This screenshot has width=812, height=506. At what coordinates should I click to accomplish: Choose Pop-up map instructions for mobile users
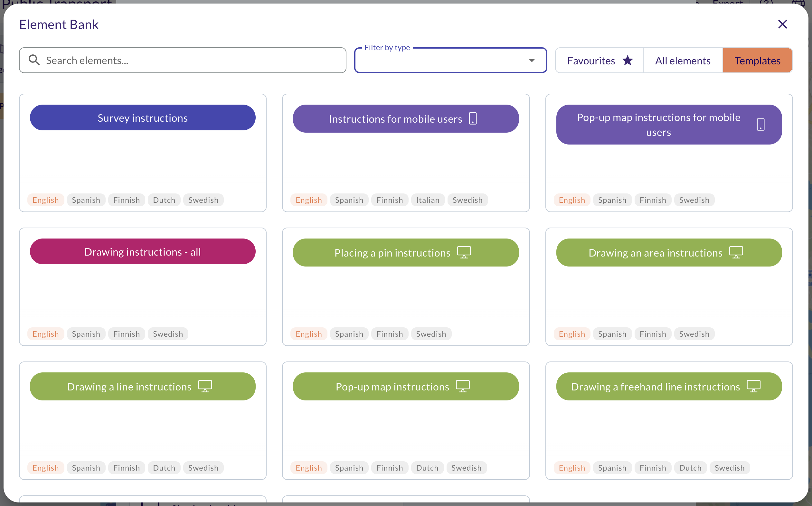click(669, 125)
